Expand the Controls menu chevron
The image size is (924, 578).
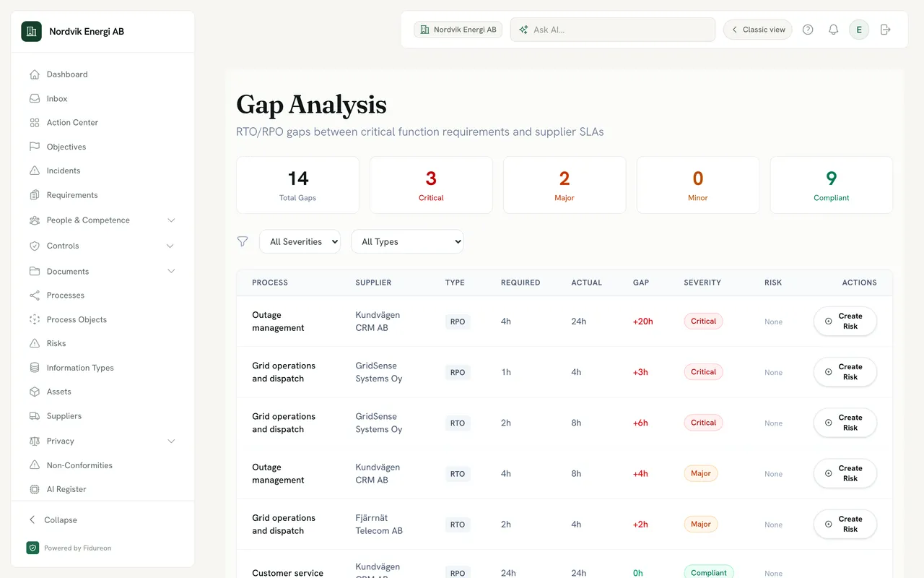pos(170,246)
